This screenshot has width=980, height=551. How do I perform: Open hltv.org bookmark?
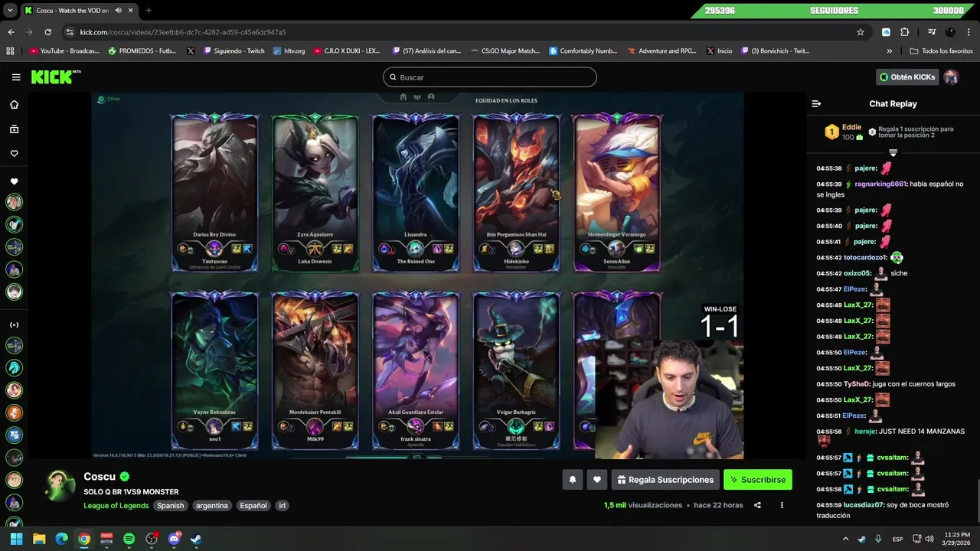coord(289,51)
